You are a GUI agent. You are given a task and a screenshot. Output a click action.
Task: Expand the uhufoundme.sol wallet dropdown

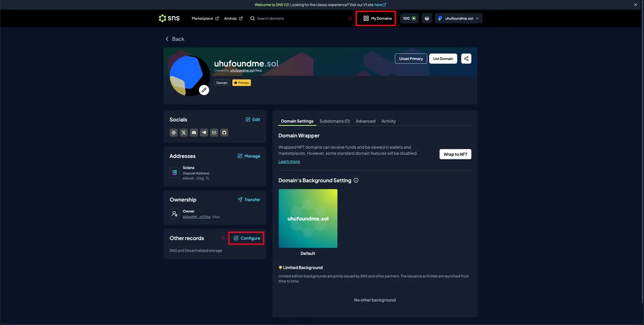pyautogui.click(x=459, y=18)
